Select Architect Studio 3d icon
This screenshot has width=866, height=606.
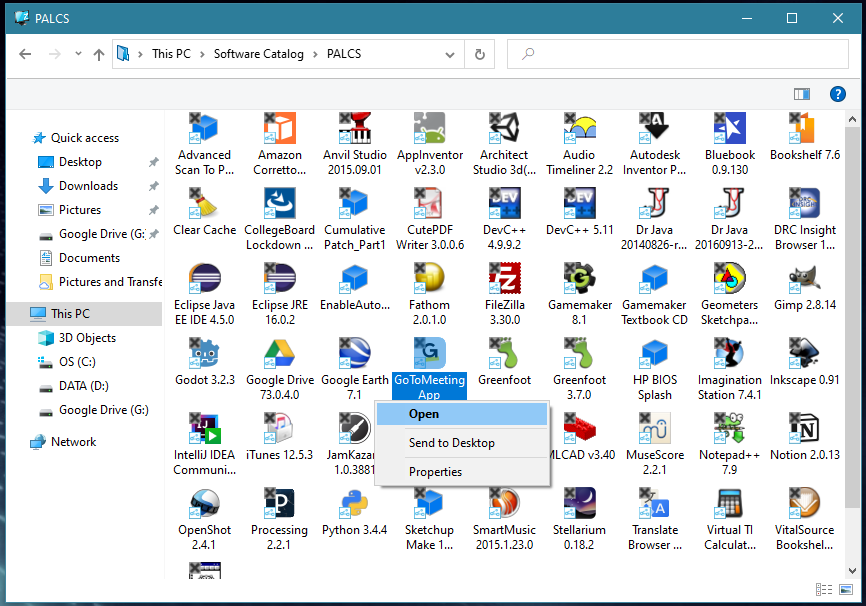(504, 128)
